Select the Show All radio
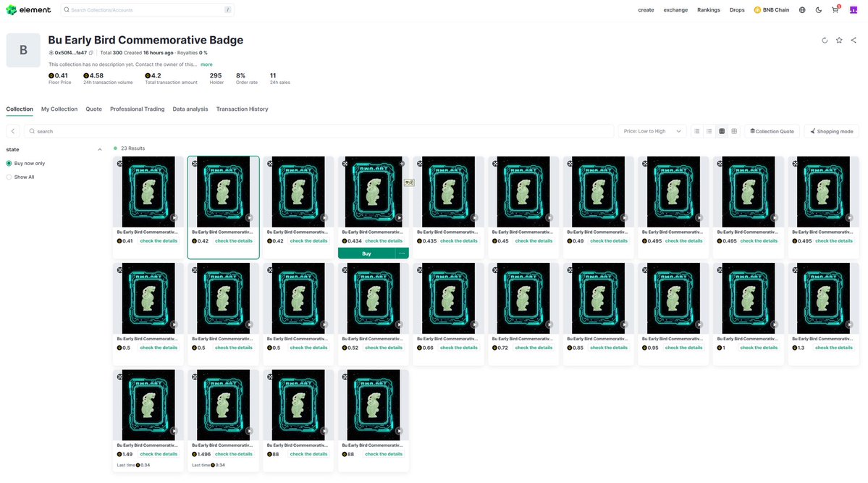 pyautogui.click(x=9, y=177)
